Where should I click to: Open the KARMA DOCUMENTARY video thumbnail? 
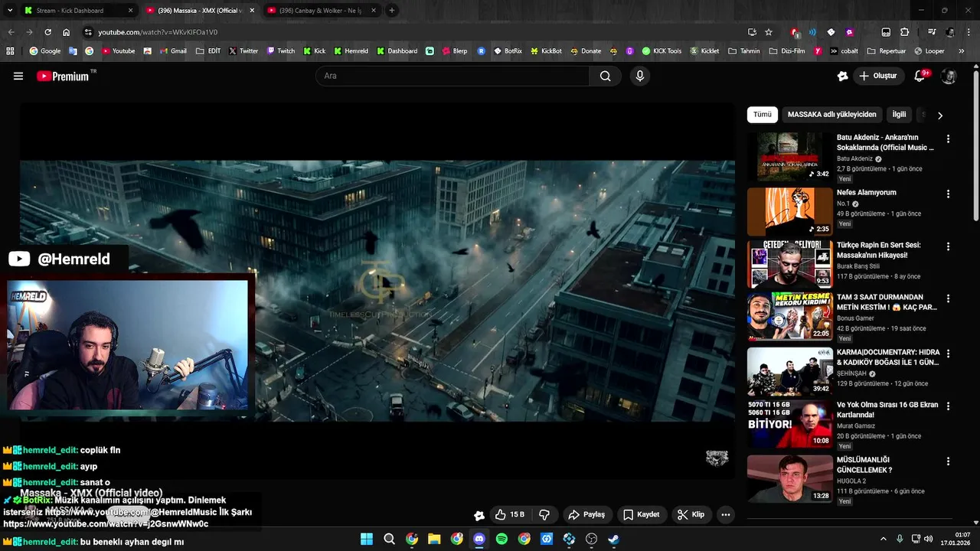pos(789,371)
